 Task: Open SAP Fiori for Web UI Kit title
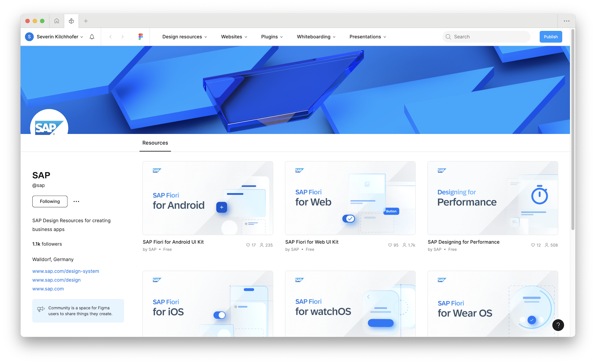coord(312,242)
